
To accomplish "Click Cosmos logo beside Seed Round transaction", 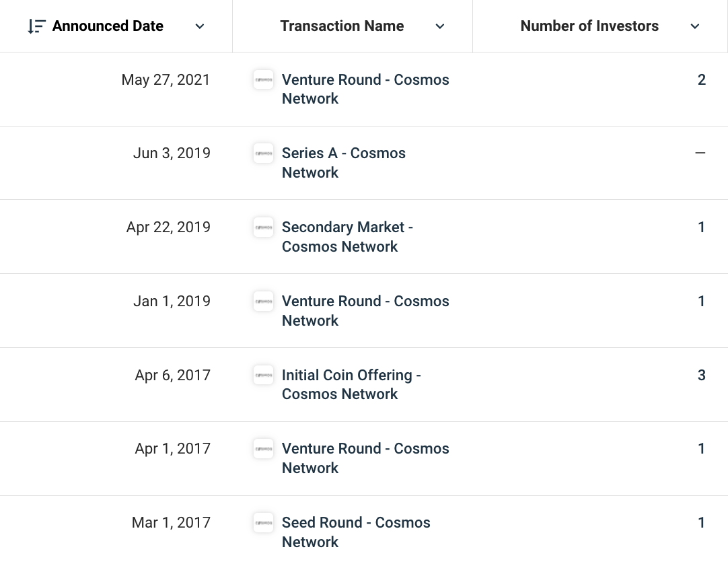I will 263,523.
